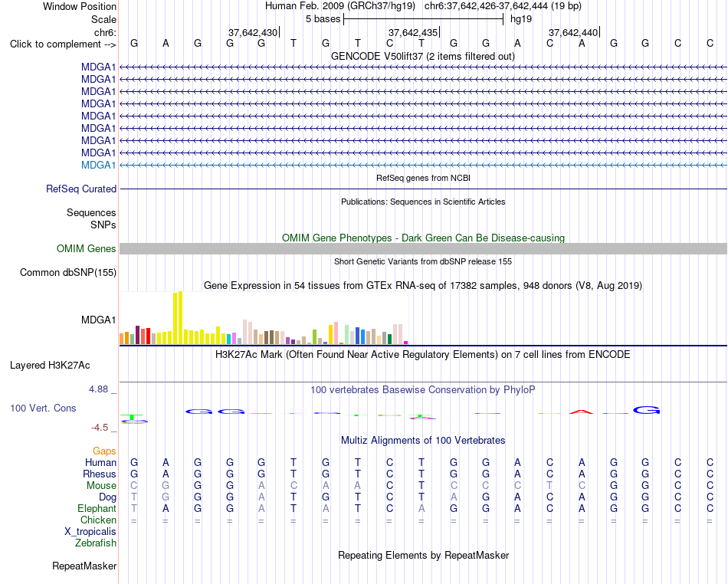Viewport: 728px width, 584px height.
Task: Click the -4.5 conservation scale minimum
Action: [x=100, y=428]
